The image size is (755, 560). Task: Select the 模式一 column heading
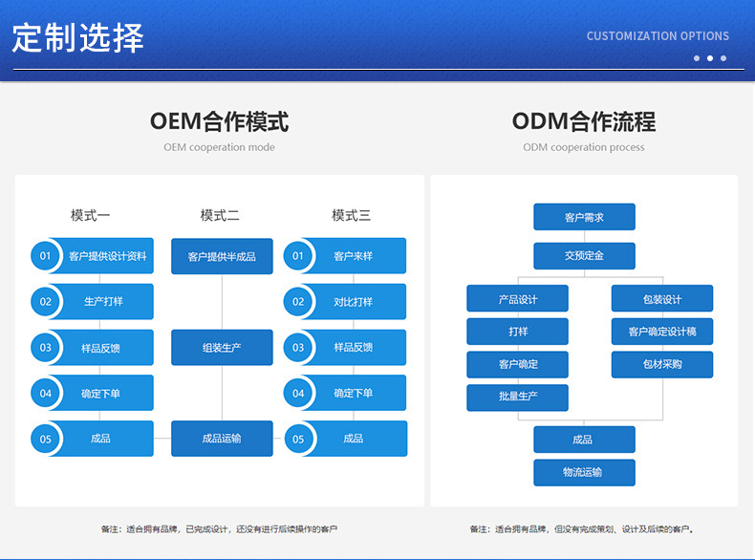(x=91, y=215)
